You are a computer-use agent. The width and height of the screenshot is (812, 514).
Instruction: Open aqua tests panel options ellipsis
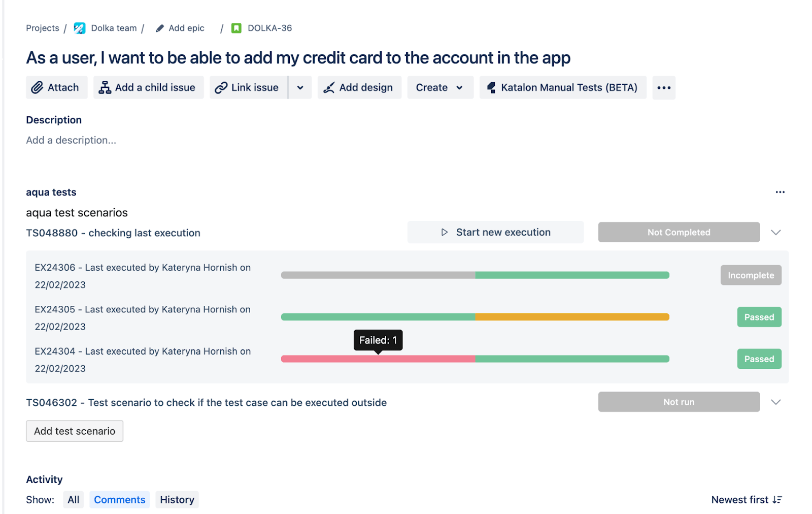click(780, 192)
